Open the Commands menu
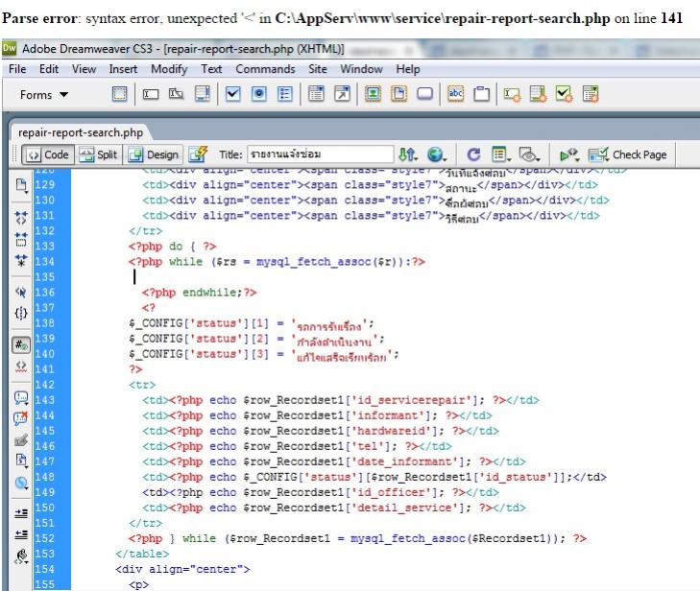 point(265,69)
